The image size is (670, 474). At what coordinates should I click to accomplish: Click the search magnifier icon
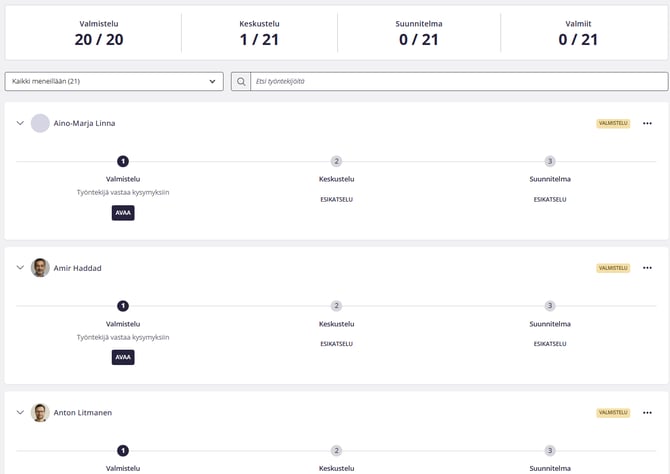pyautogui.click(x=241, y=81)
